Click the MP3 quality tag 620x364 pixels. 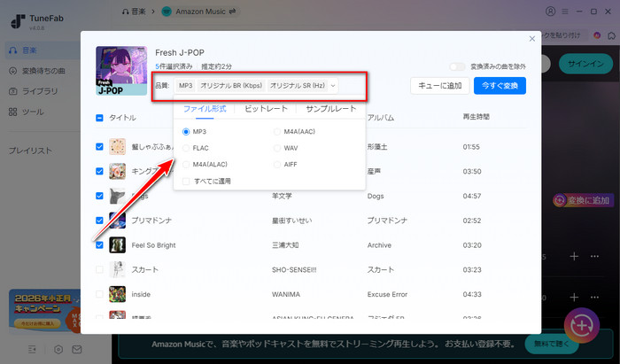coord(185,85)
